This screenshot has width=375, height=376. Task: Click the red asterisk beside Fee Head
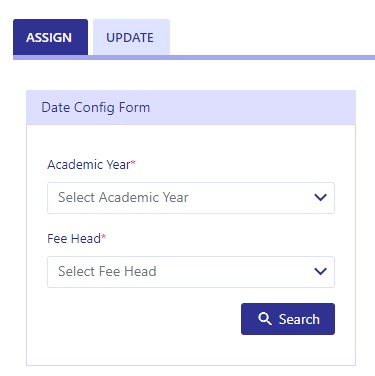click(103, 236)
